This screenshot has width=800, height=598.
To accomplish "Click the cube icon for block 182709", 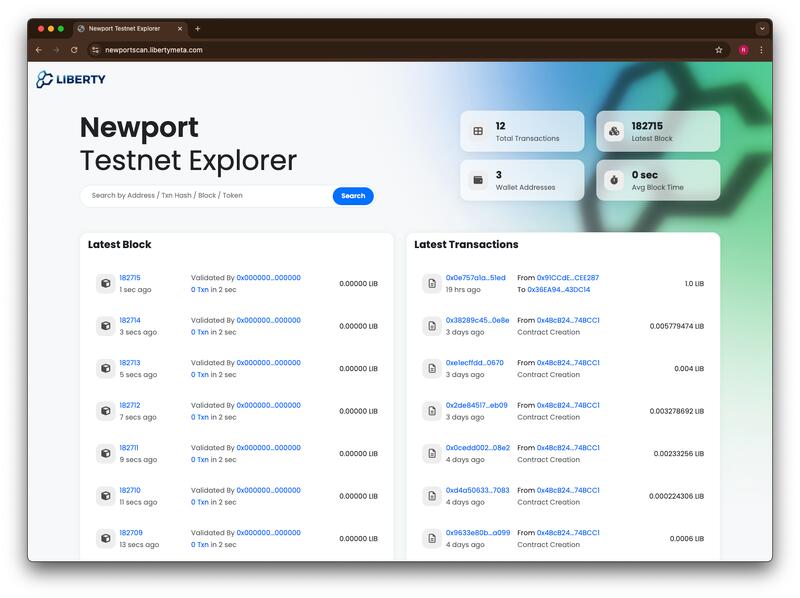I will click(x=106, y=538).
